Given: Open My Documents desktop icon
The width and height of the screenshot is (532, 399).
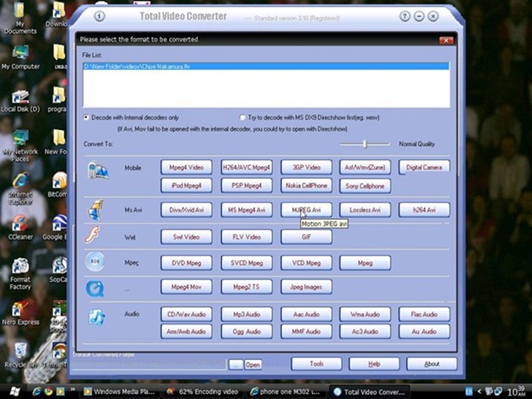Looking at the screenshot, I should 20,18.
